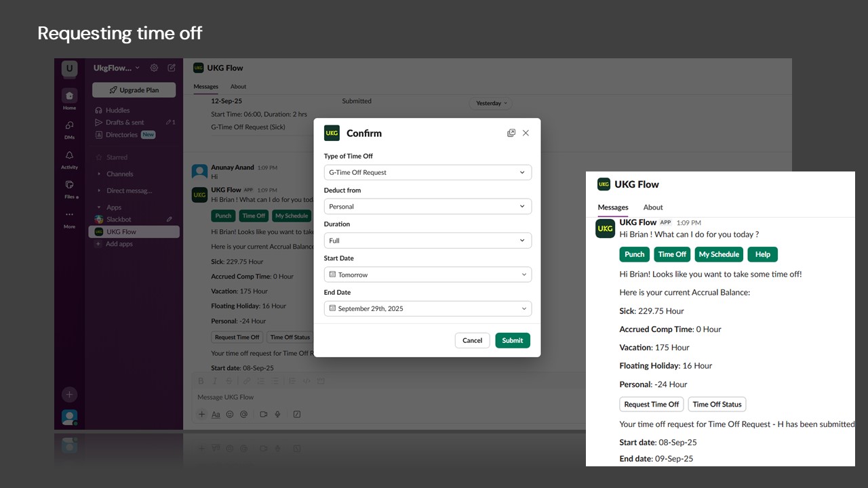The image size is (868, 488).
Task: Select Drafts & sent in the sidebar
Action: (125, 123)
